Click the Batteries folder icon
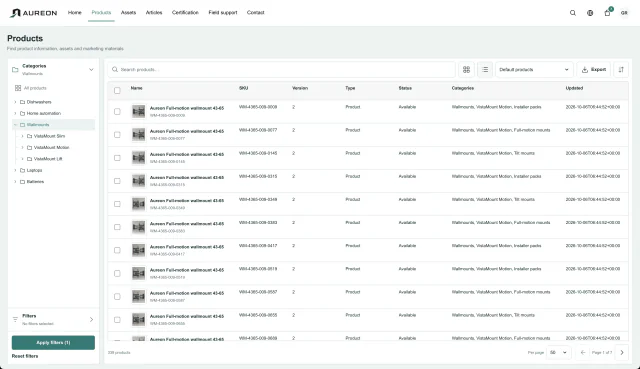The image size is (640, 369). pyautogui.click(x=22, y=182)
